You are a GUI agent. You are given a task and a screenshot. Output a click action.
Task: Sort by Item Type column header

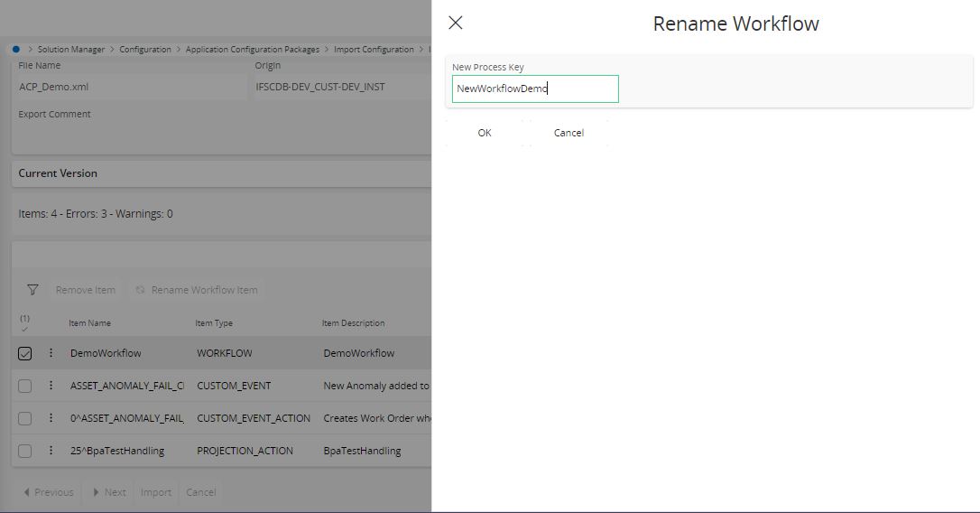(x=214, y=323)
